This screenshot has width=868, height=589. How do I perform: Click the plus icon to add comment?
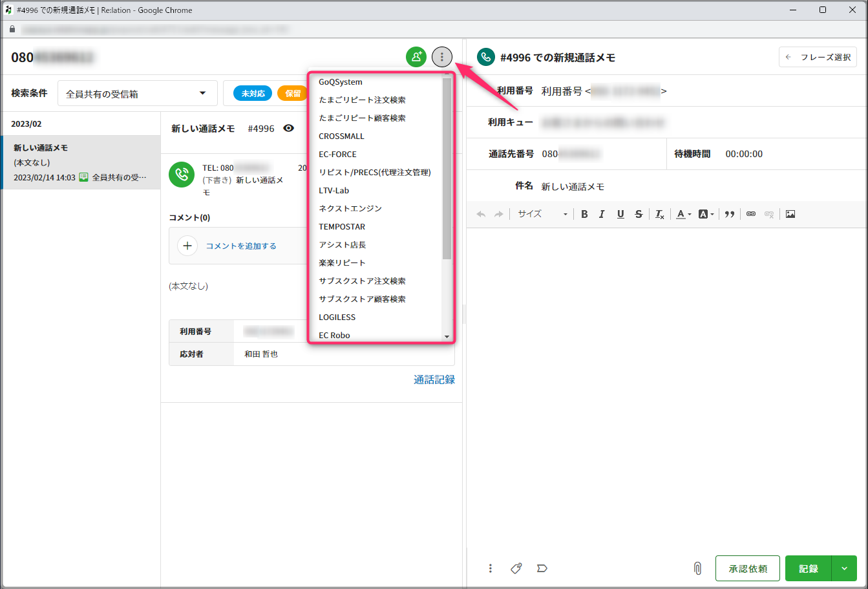pyautogui.click(x=187, y=246)
